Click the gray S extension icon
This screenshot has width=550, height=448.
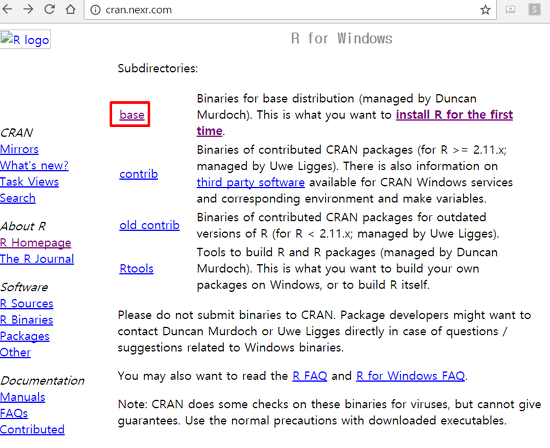pos(534,9)
